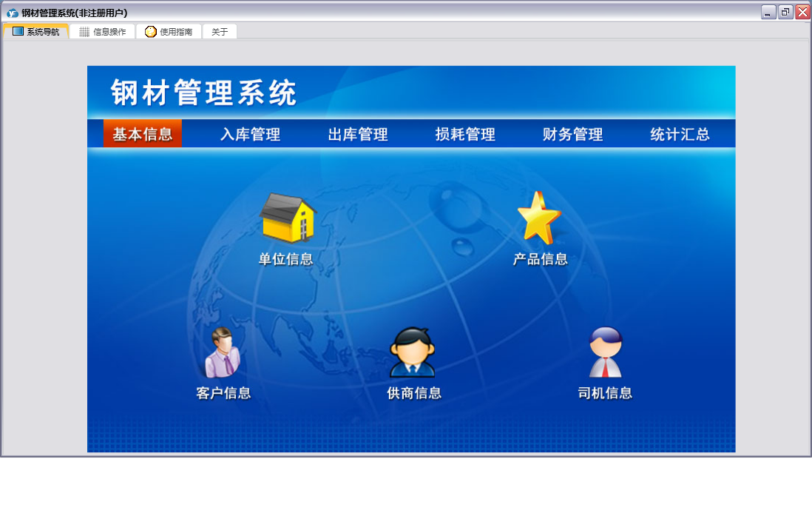Click the 司机信息 text label
812x530 pixels.
pos(605,393)
